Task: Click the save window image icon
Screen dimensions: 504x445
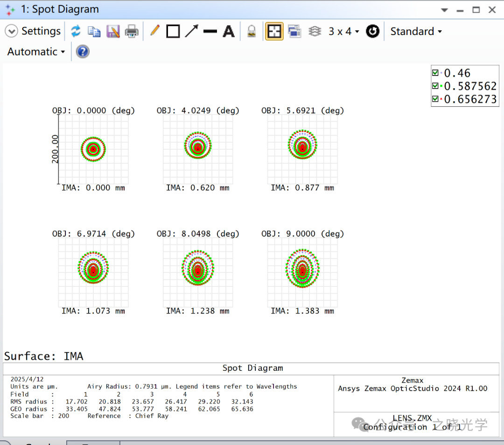Action: click(x=113, y=31)
